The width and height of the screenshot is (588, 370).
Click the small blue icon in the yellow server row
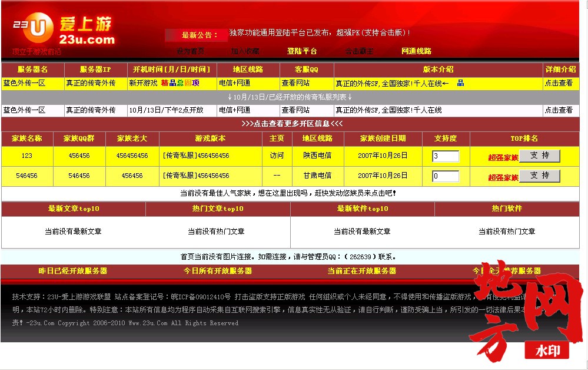(460, 83)
